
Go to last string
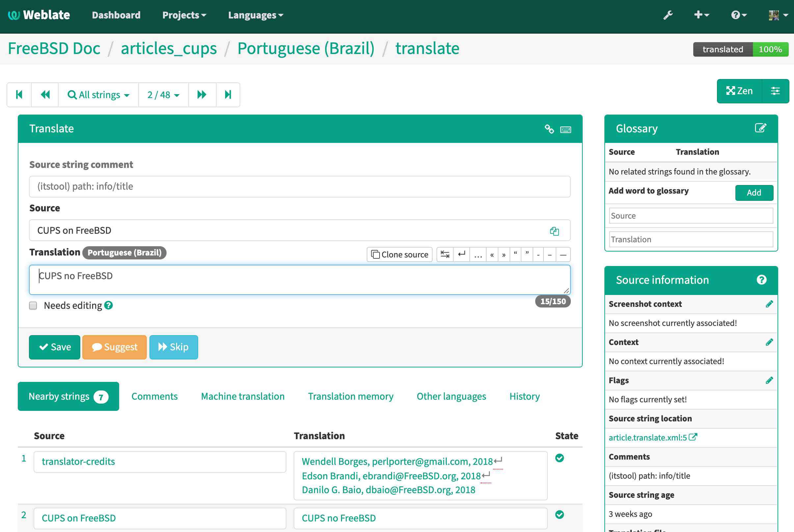[228, 95]
